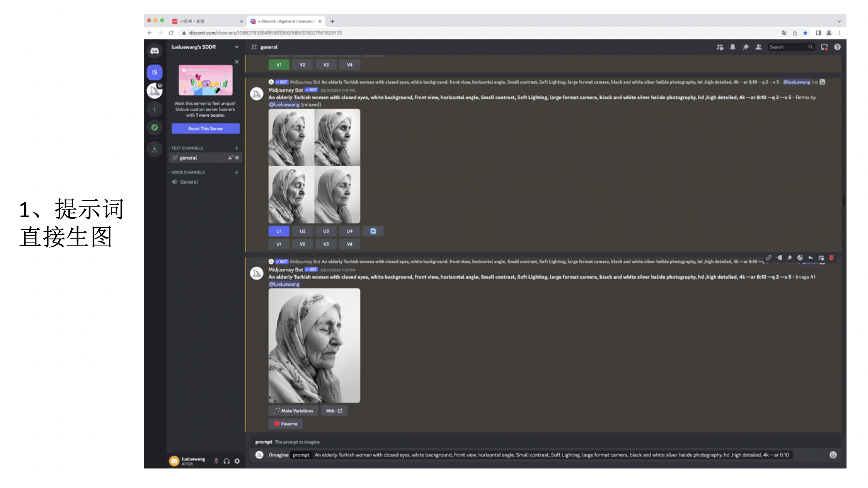Open Edit Channel gear on general channel
This screenshot has width=868, height=488.
pyautogui.click(x=237, y=157)
